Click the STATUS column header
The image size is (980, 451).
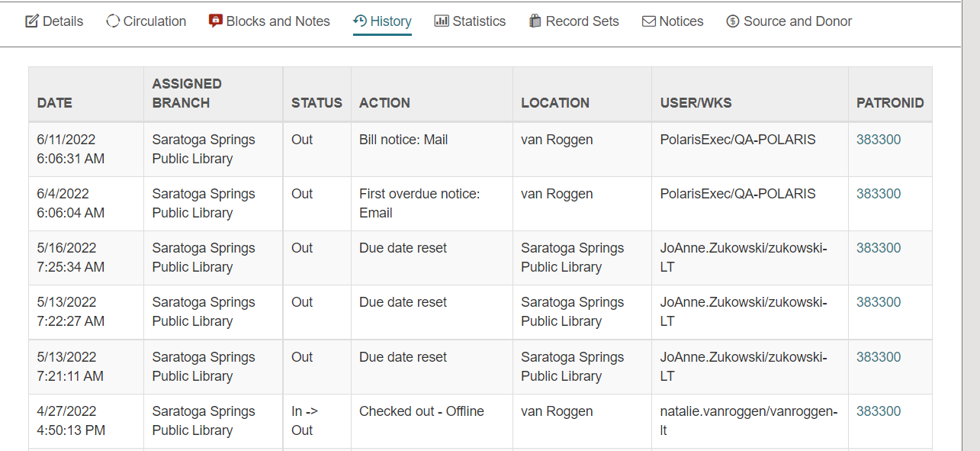pyautogui.click(x=316, y=102)
